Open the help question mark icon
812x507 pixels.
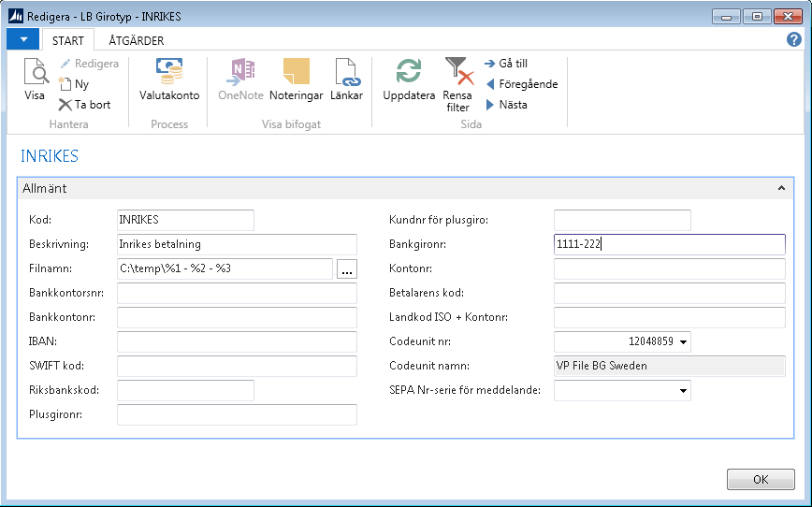coord(794,39)
